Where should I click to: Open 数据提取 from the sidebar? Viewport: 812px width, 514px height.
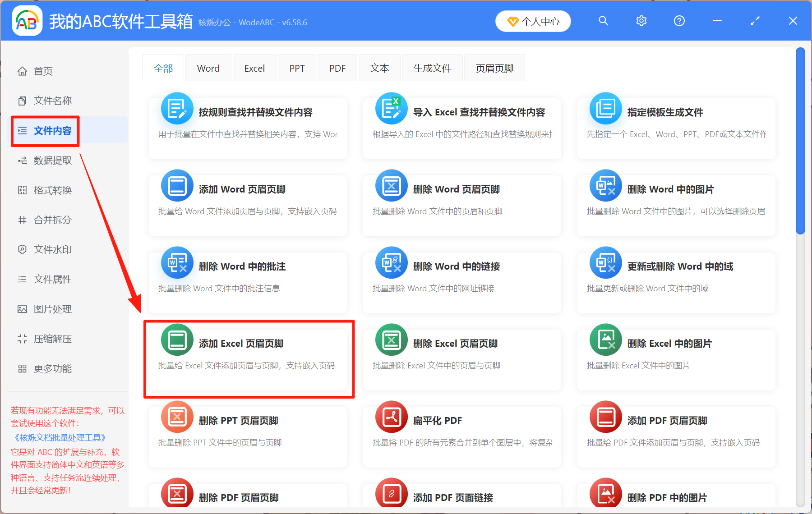coord(51,161)
